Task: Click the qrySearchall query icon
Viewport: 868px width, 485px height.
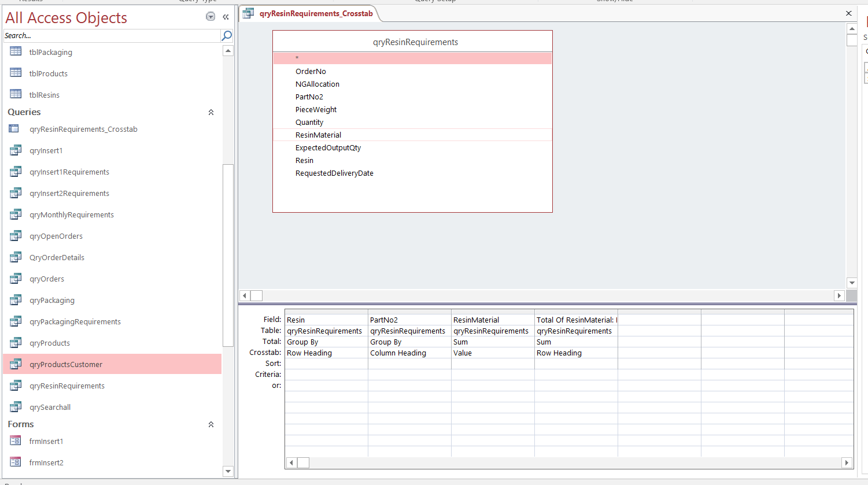Action: [17, 407]
